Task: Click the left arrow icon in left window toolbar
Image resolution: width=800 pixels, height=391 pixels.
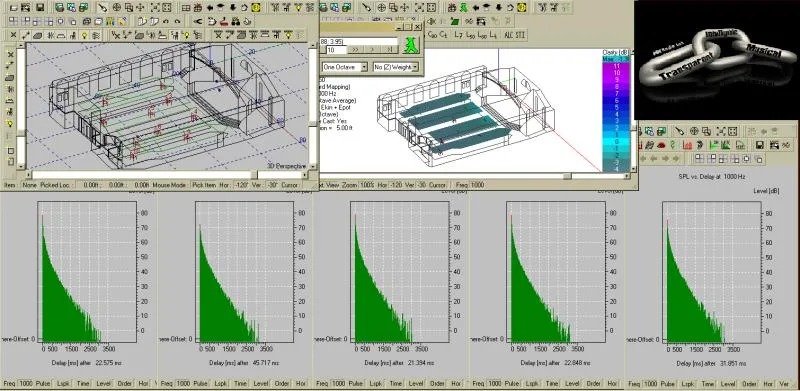Action: coord(210,8)
